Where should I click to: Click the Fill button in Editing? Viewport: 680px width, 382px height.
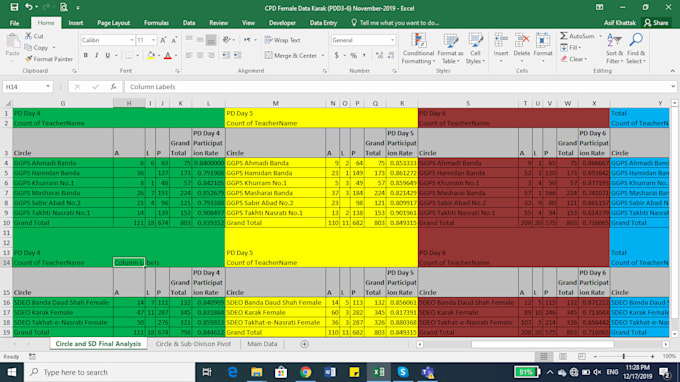pyautogui.click(x=571, y=48)
